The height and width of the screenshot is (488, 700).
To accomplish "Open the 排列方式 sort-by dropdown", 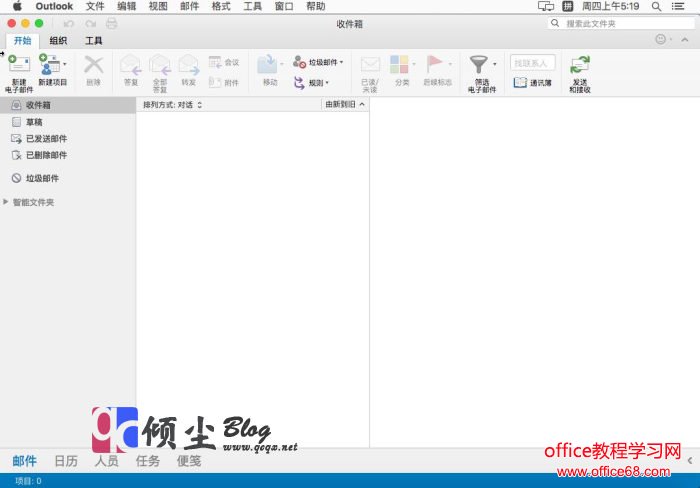I will 173,104.
